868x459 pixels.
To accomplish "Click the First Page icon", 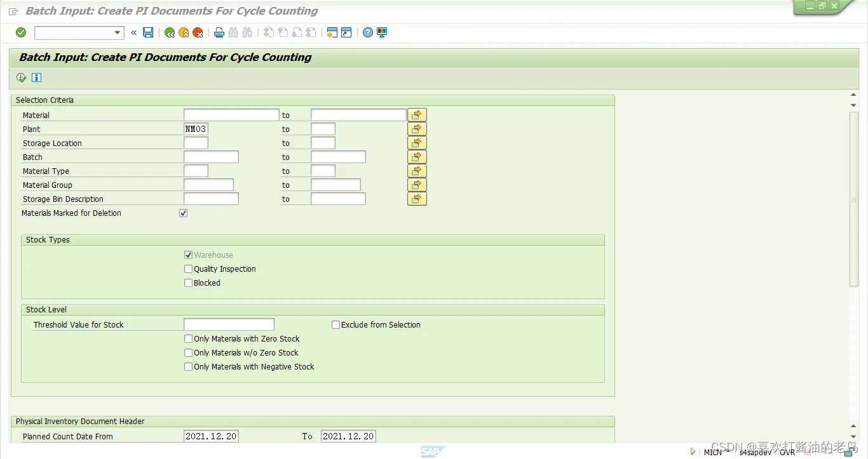I will click(269, 32).
